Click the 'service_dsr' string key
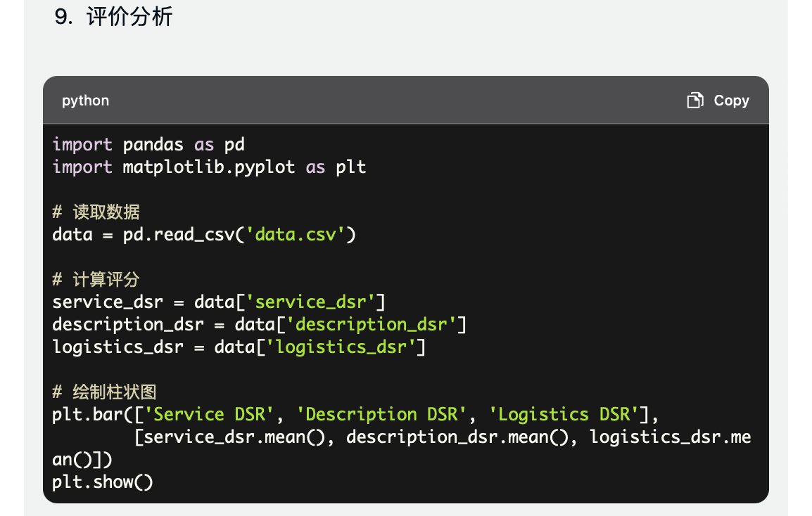Image resolution: width=812 pixels, height=516 pixels. coord(310,302)
